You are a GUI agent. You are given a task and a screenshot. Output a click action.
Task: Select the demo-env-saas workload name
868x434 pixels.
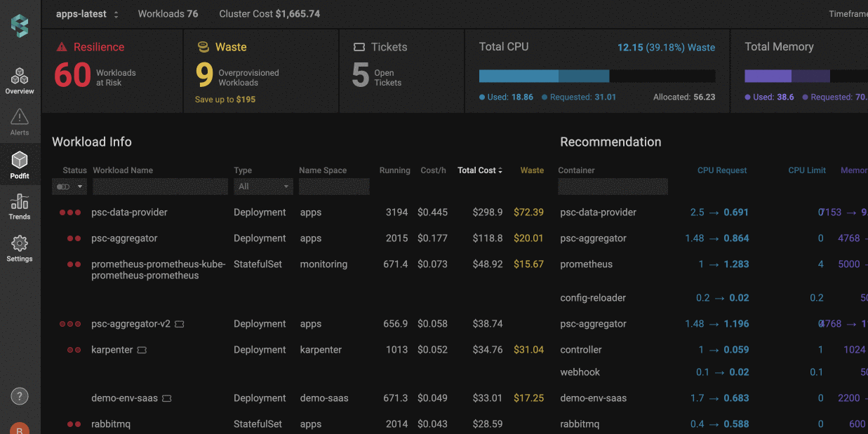click(125, 398)
